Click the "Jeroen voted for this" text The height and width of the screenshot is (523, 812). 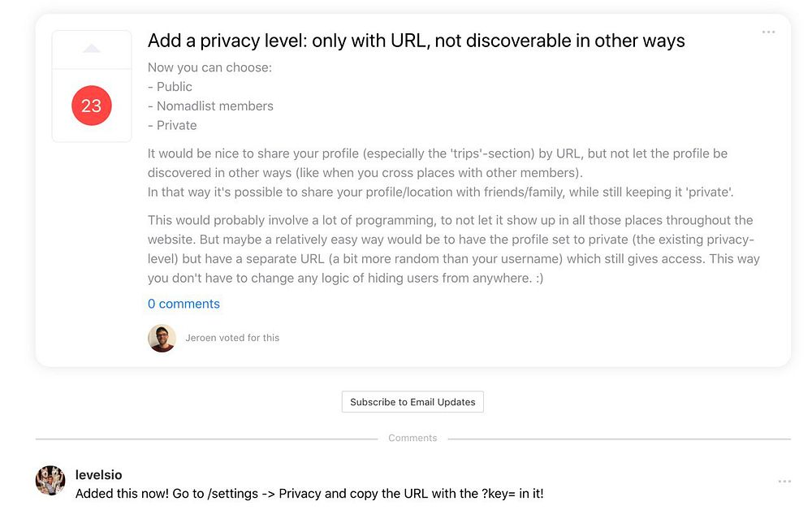(x=232, y=338)
